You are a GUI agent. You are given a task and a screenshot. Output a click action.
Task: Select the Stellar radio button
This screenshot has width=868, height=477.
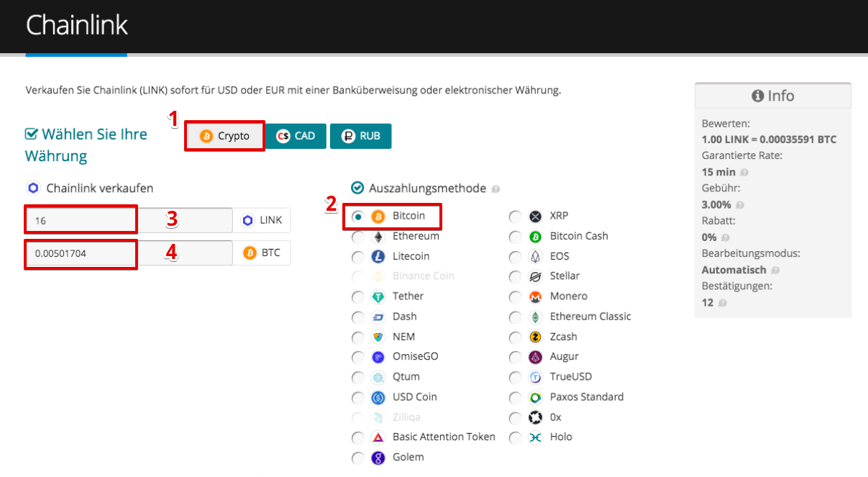515,276
